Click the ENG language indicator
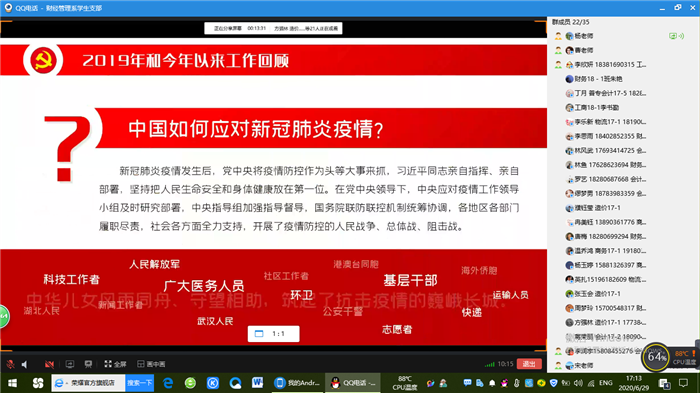This screenshot has width=700, height=393. [x=605, y=383]
